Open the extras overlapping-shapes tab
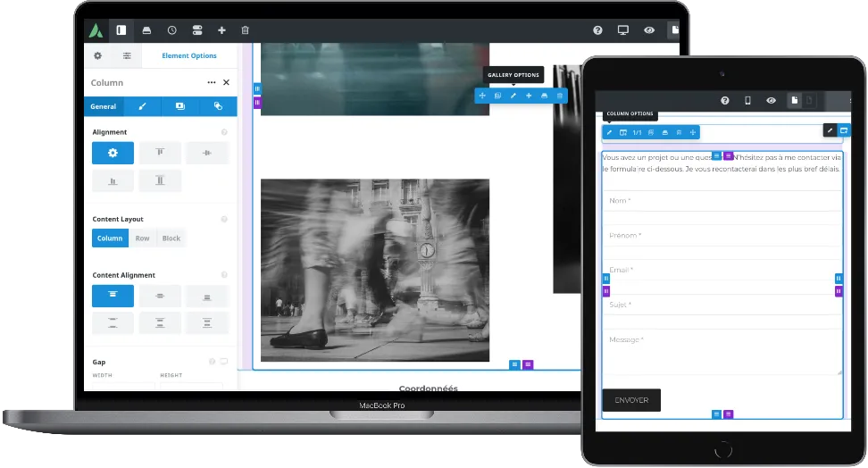Image resolution: width=868 pixels, height=468 pixels. tap(218, 106)
